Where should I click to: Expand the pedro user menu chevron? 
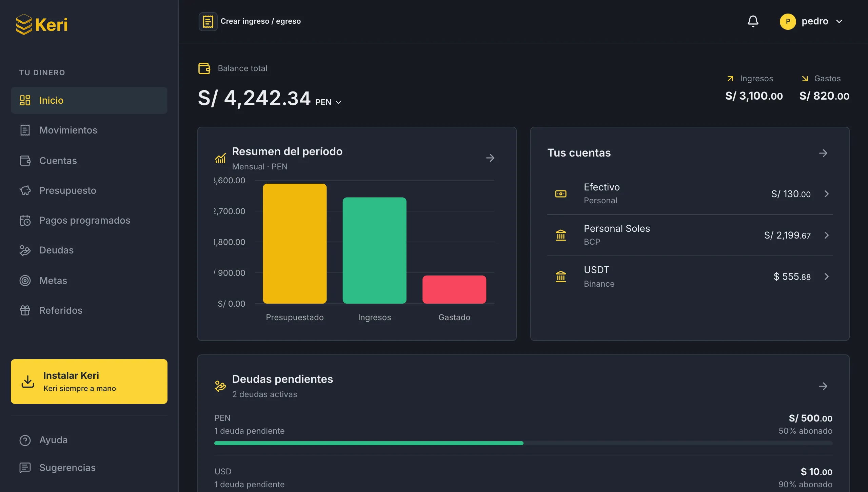click(839, 21)
